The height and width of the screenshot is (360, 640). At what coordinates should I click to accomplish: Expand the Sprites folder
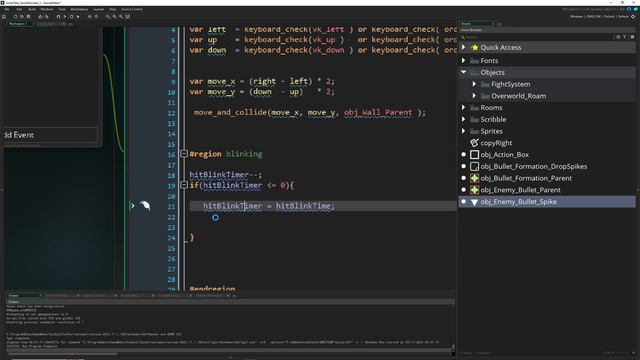click(x=464, y=131)
